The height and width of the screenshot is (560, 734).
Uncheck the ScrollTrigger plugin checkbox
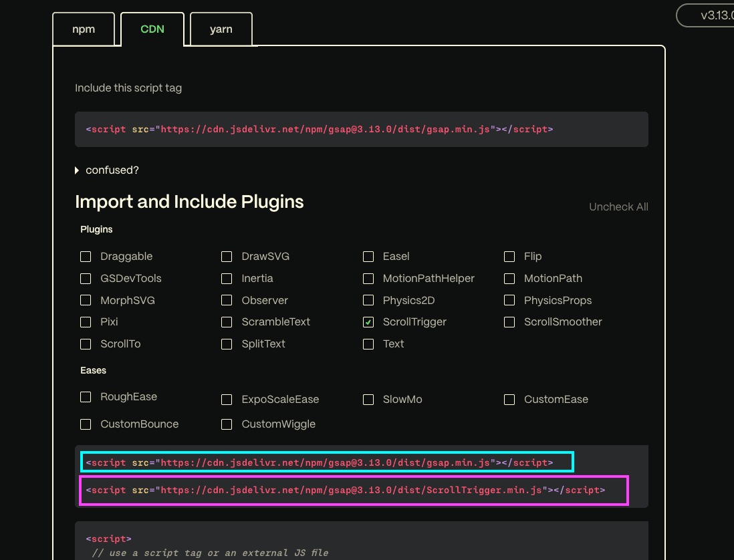[368, 322]
